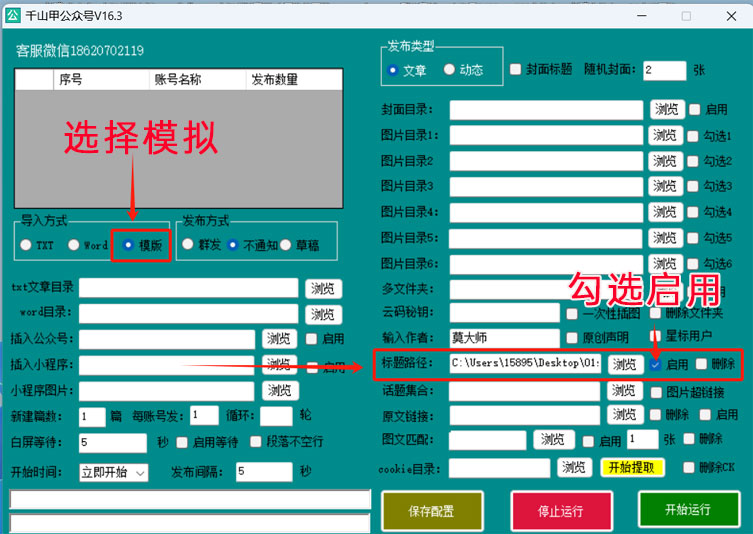The image size is (753, 534).
Task: Click the green app icon in title bar
Action: [x=14, y=15]
